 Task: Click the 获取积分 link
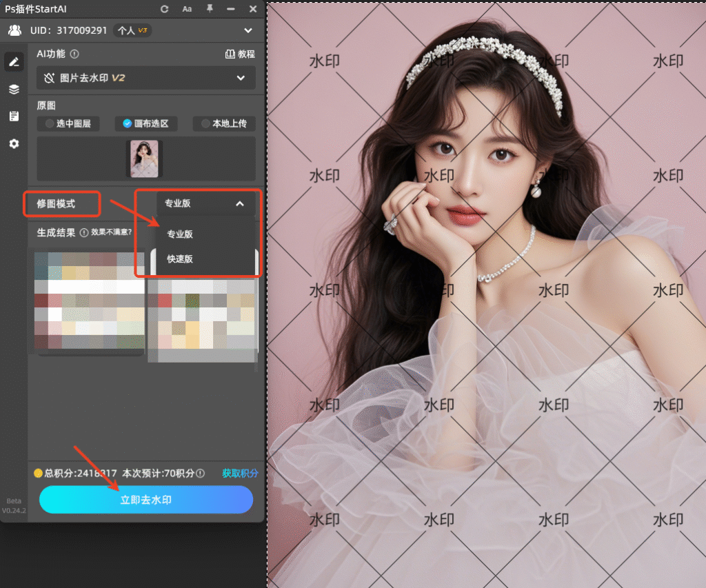[x=240, y=473]
